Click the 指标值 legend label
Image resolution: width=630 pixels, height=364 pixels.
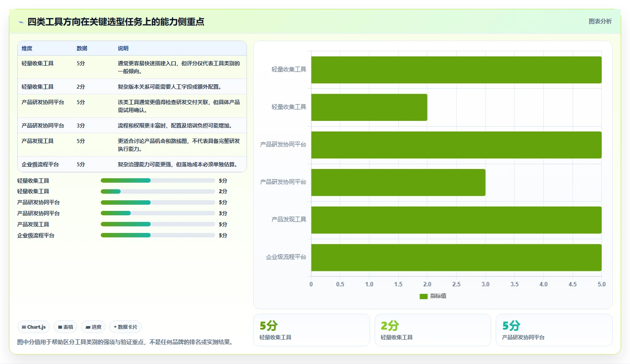coord(438,296)
